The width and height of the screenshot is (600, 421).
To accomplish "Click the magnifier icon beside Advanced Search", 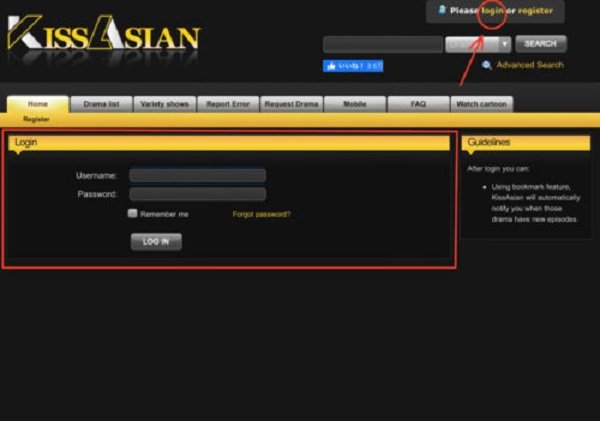I will [487, 65].
